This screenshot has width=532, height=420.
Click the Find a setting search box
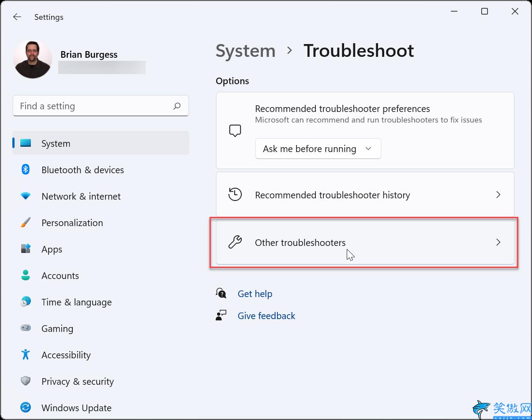[101, 106]
